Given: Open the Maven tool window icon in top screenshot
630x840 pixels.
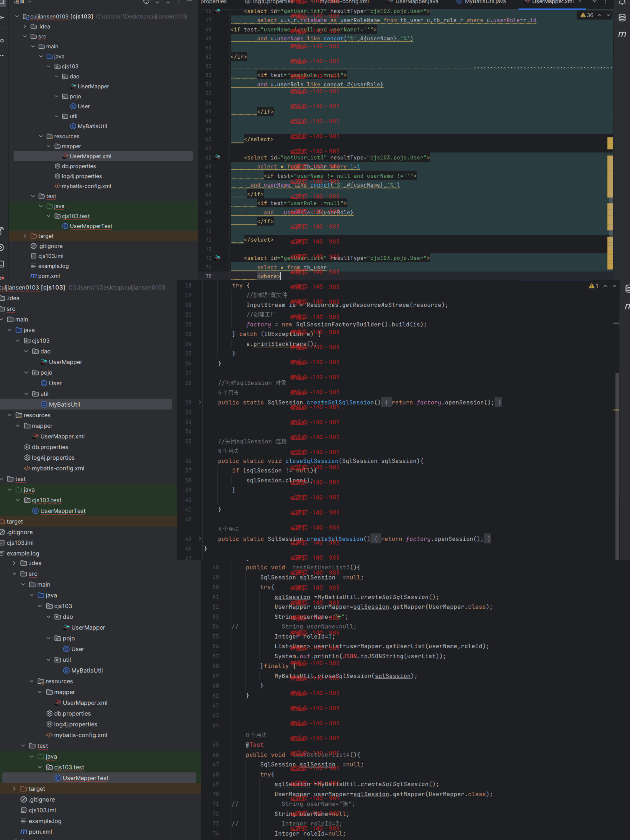Looking at the screenshot, I should pyautogui.click(x=622, y=34).
